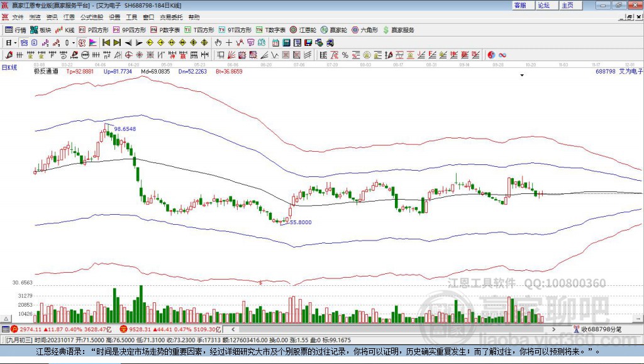Expand the panel using bottom-left triangle button

(6, 319)
